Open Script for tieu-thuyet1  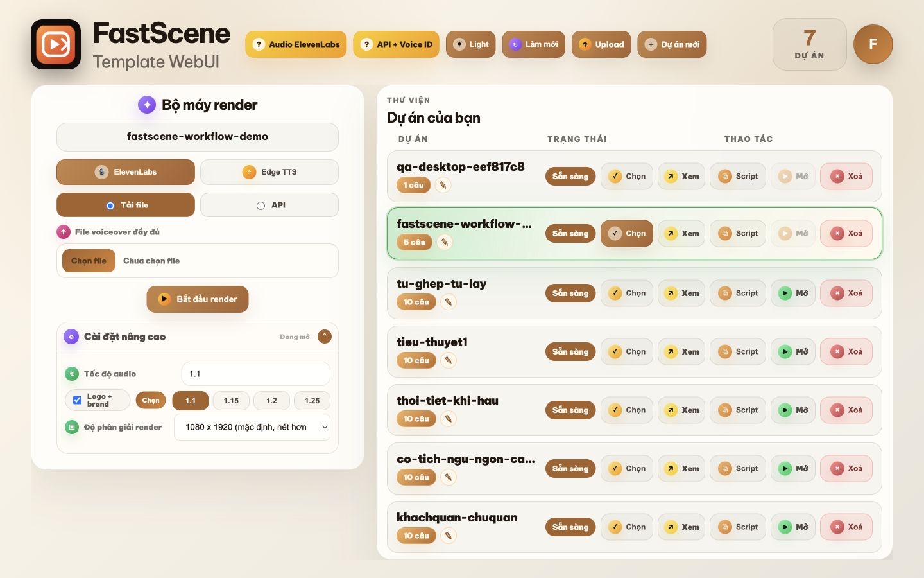(x=738, y=352)
